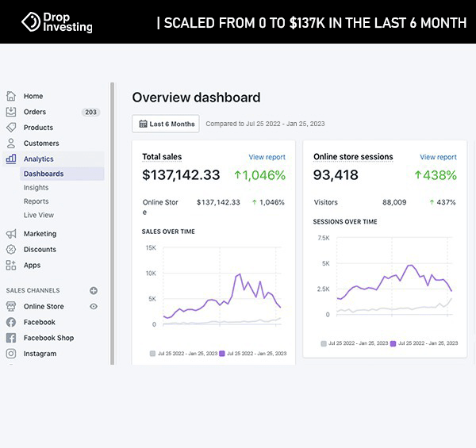
Task: Navigate to Customers
Action: click(x=41, y=144)
